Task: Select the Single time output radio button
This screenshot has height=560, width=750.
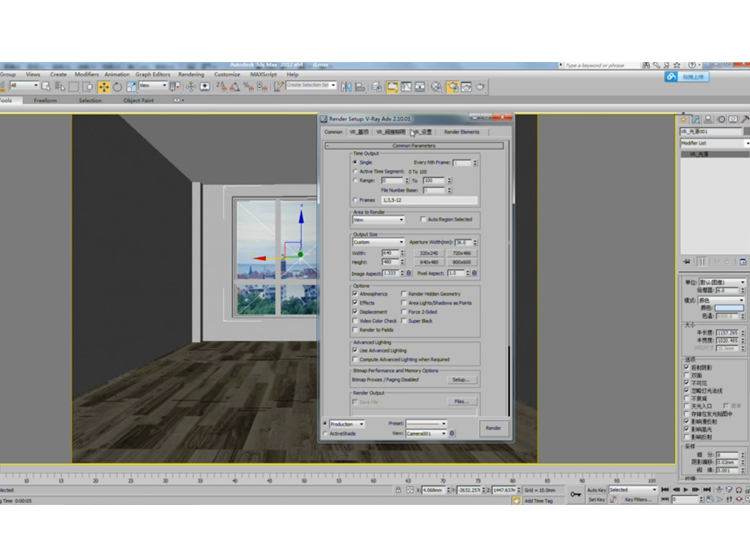Action: (355, 162)
